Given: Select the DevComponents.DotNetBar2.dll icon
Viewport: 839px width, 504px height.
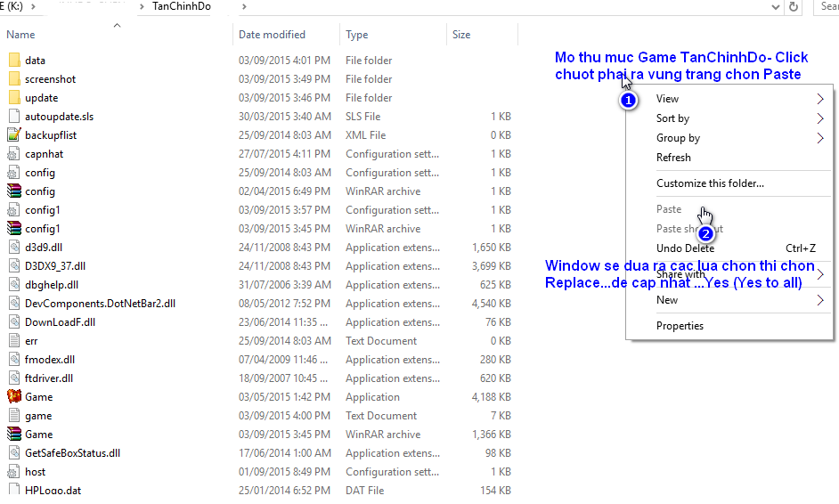Looking at the screenshot, I should 14,304.
